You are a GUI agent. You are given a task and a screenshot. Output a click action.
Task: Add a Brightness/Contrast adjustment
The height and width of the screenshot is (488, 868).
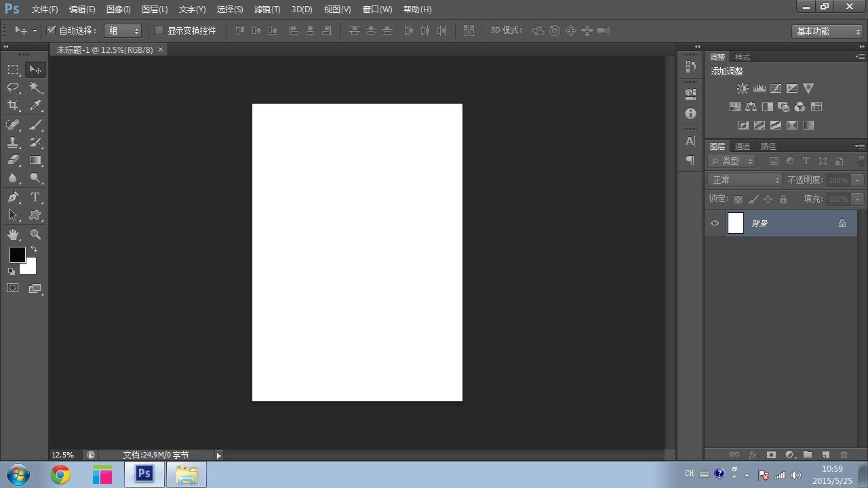tap(743, 88)
